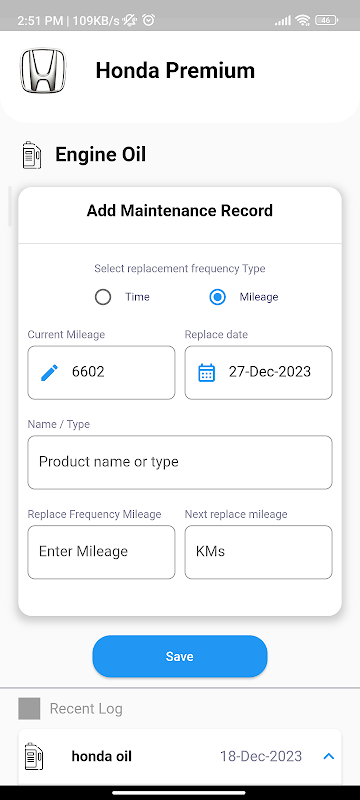Tap the gray square beside Recent Log
The width and height of the screenshot is (360, 800).
[x=29, y=709]
